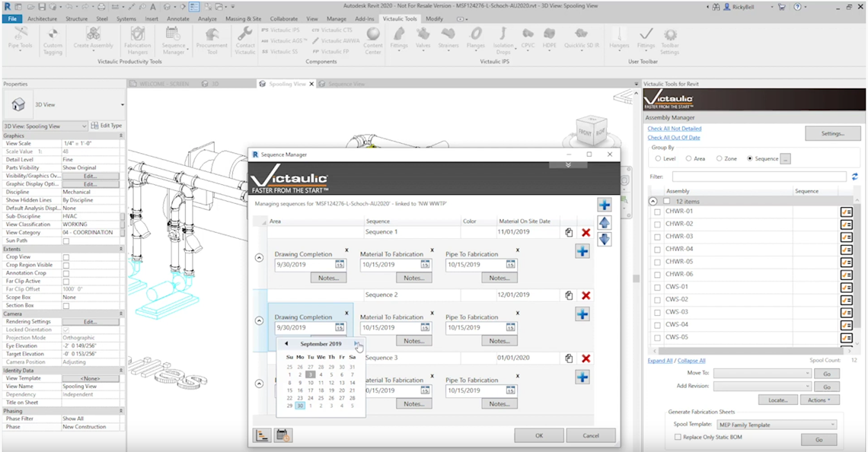Open the Massing & Site ribbon tab
Viewport: 868px width, 452px height.
click(x=243, y=19)
